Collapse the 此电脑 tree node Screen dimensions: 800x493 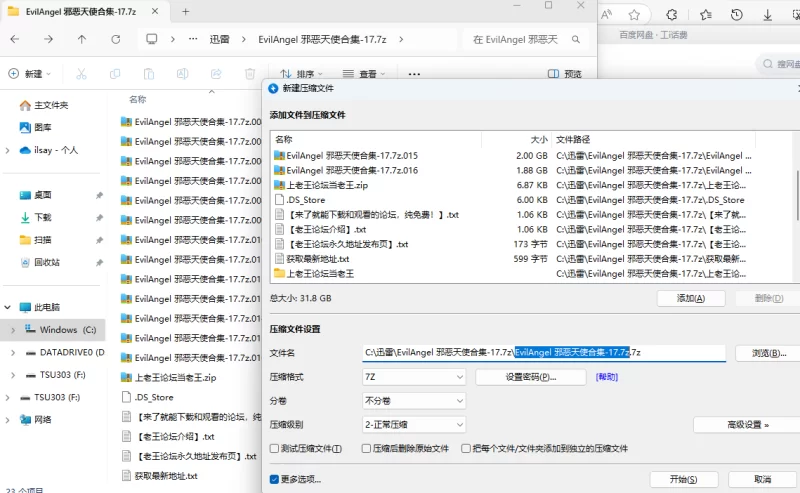(x=8, y=307)
